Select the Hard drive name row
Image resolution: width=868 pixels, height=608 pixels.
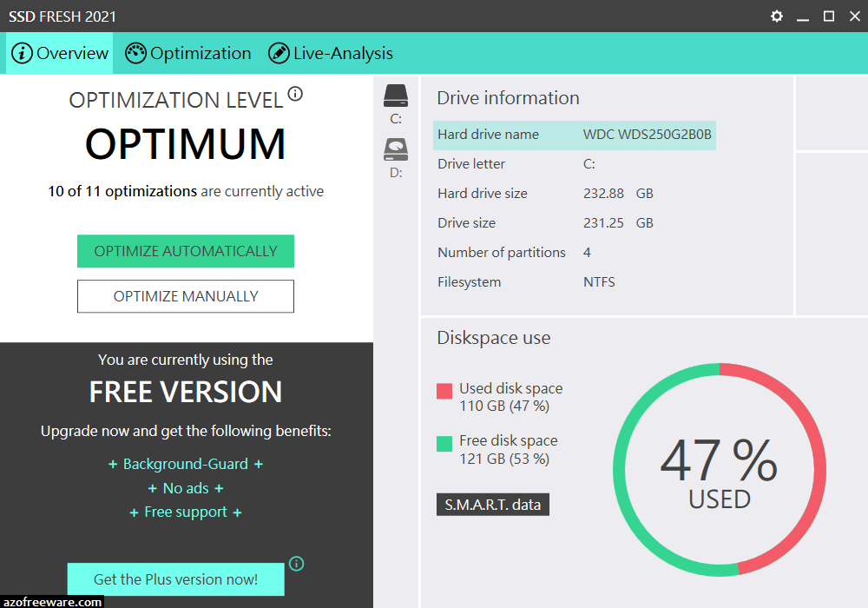point(575,135)
